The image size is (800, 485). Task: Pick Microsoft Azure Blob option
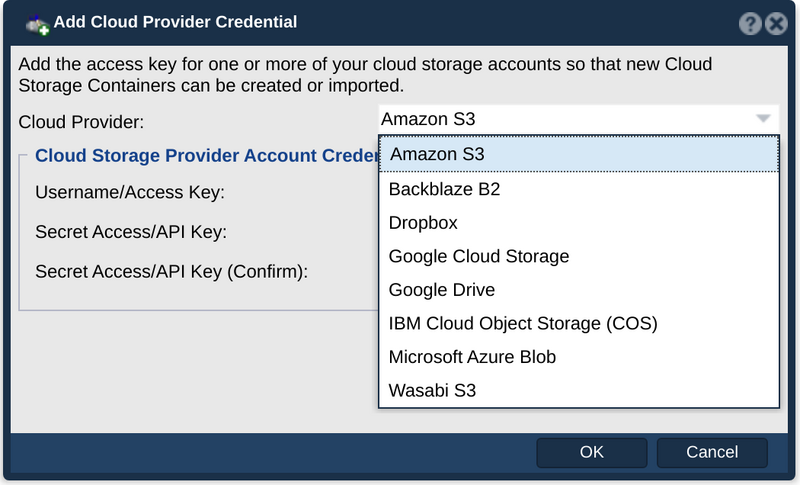(579, 357)
